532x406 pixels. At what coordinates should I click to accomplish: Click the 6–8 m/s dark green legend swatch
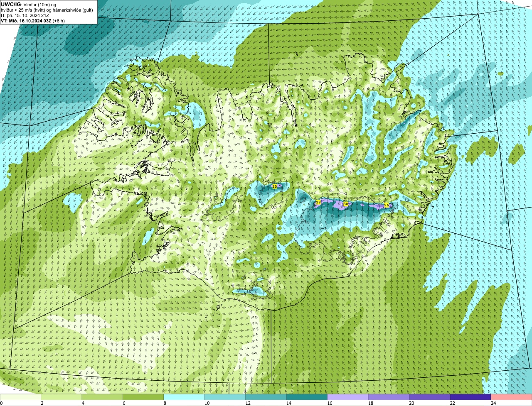coord(143,397)
